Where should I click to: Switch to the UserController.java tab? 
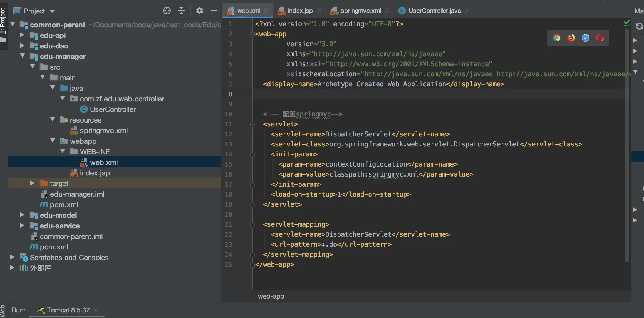[x=434, y=11]
